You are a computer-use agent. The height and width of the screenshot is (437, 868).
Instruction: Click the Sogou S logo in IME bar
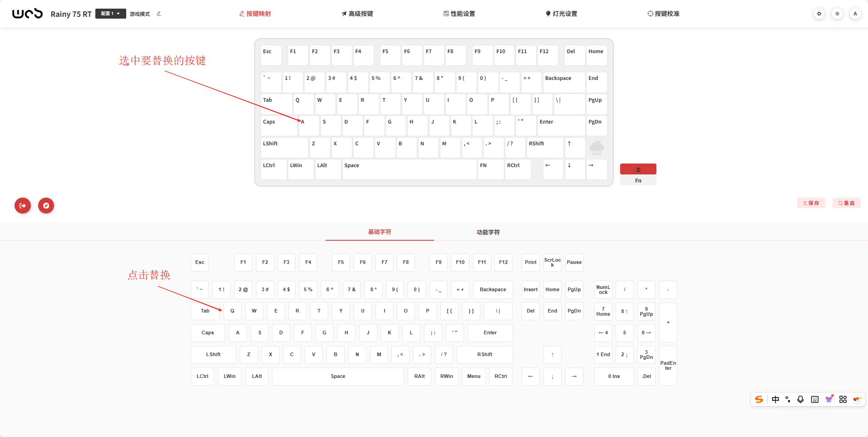pyautogui.click(x=759, y=399)
